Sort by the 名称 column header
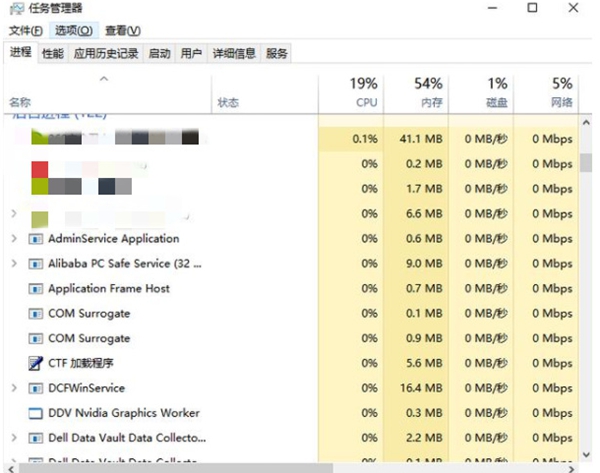600x473 pixels. coord(107,94)
